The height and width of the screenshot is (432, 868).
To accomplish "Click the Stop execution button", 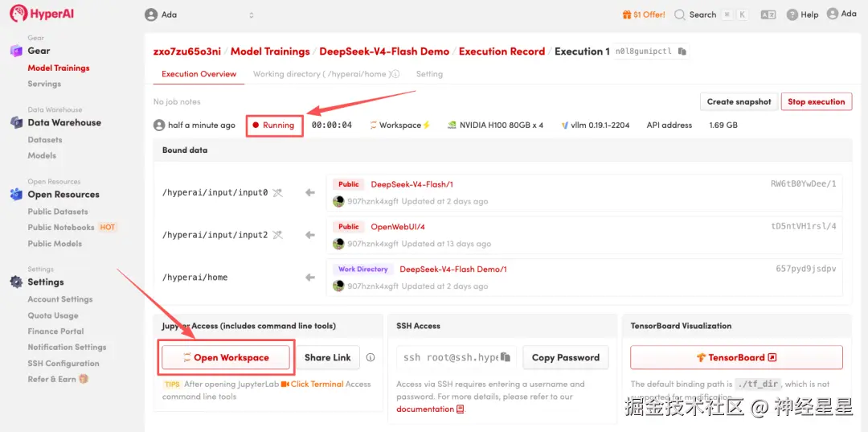I will click(x=817, y=102).
